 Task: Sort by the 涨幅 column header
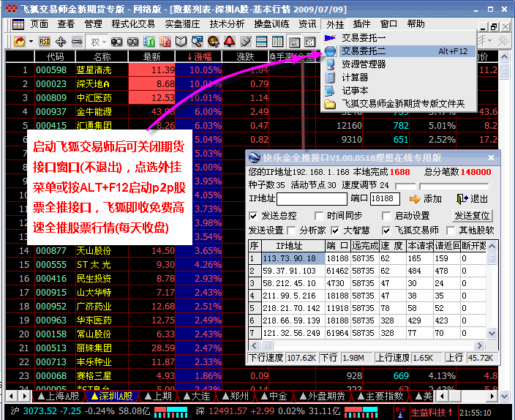click(x=199, y=57)
